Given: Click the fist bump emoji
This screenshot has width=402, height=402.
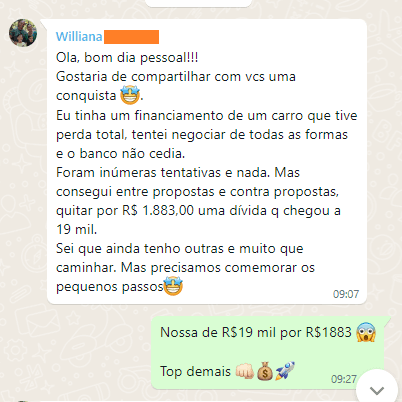Looking at the screenshot, I should pos(245,371).
